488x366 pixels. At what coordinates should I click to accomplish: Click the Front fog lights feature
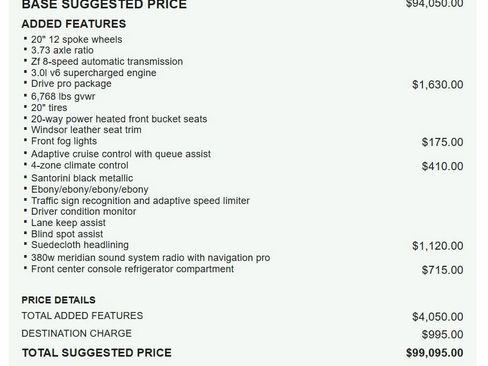coord(64,141)
